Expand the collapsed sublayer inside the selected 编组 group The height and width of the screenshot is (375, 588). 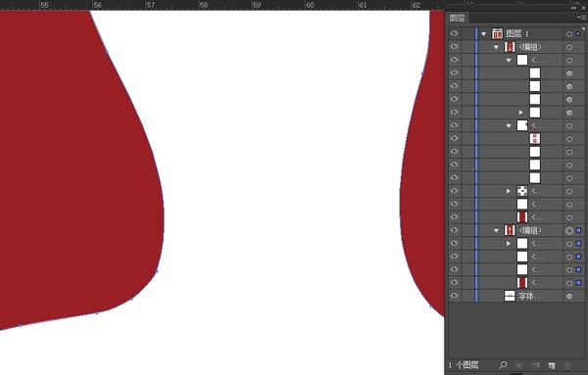509,244
